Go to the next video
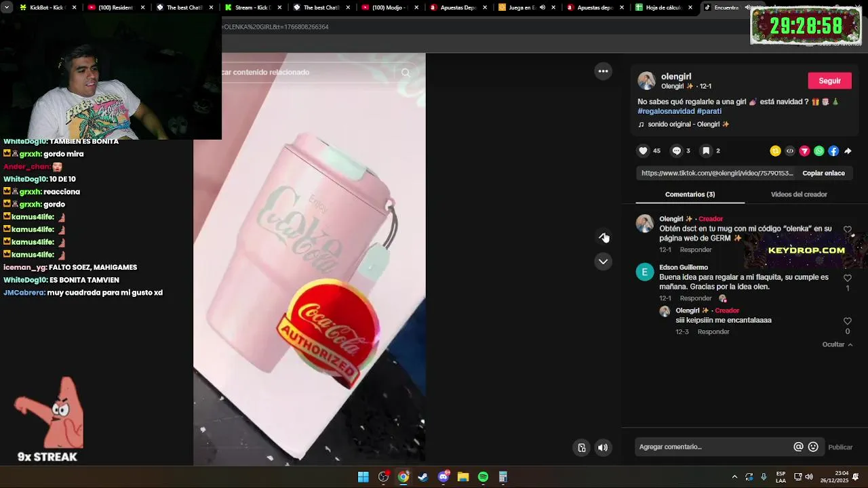 click(603, 262)
